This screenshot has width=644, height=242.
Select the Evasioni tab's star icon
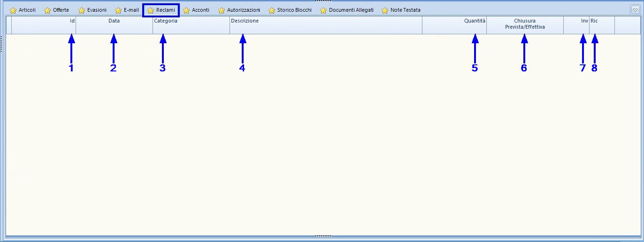click(x=82, y=10)
